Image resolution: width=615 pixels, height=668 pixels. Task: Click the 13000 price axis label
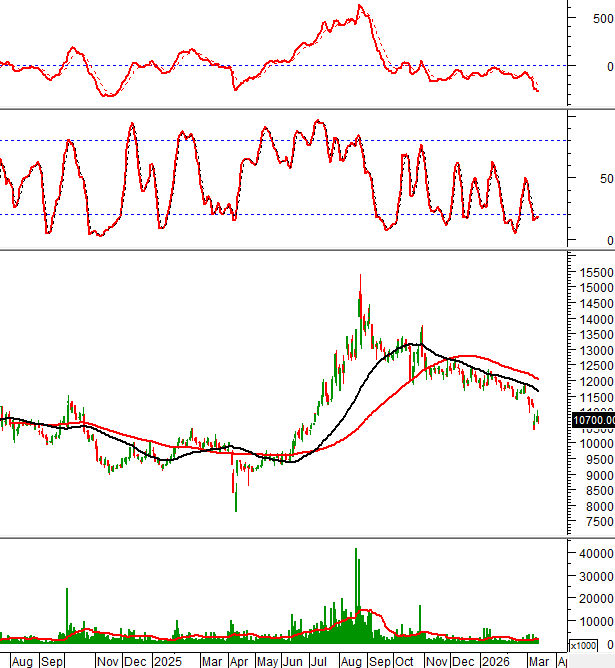[x=595, y=350]
